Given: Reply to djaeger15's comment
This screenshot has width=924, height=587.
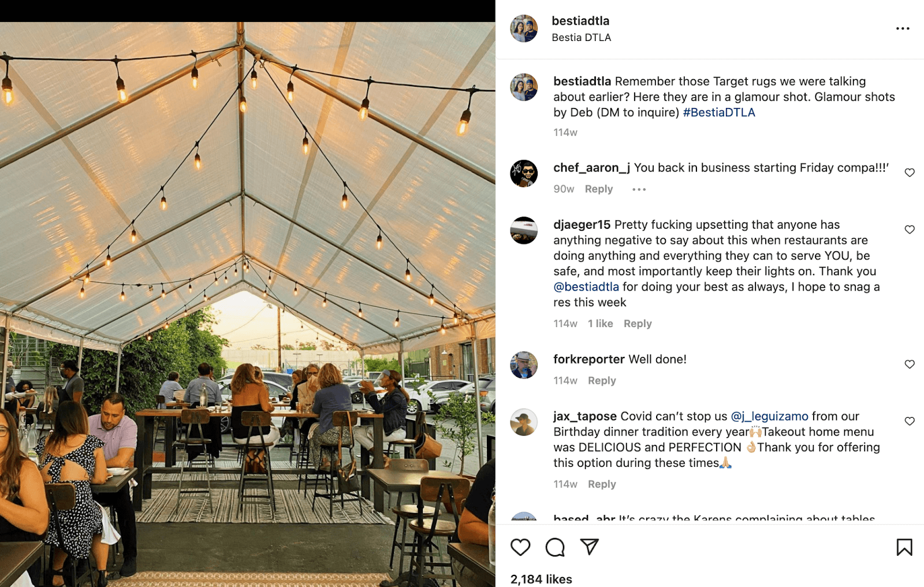Looking at the screenshot, I should tap(638, 324).
